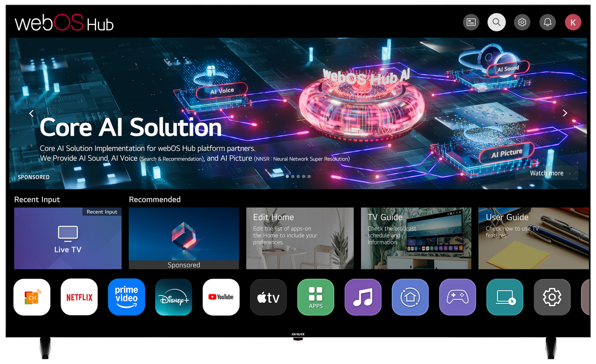Select the Live TV recent input tile
596x364 pixels.
[68, 238]
